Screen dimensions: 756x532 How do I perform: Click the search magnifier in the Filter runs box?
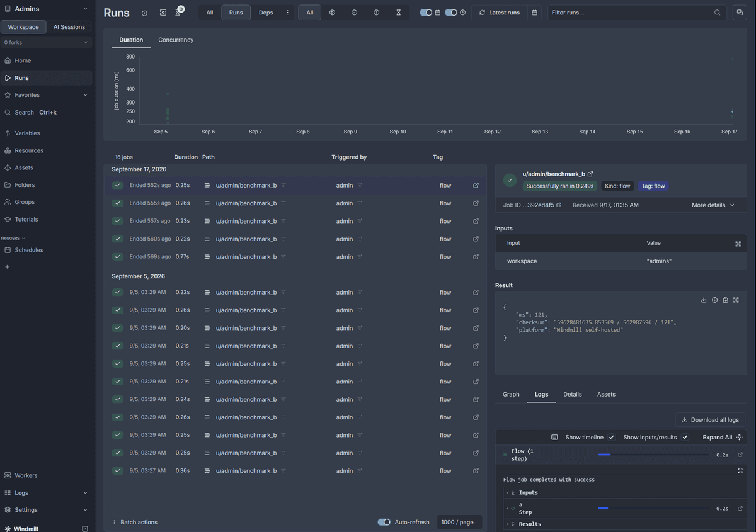point(717,13)
